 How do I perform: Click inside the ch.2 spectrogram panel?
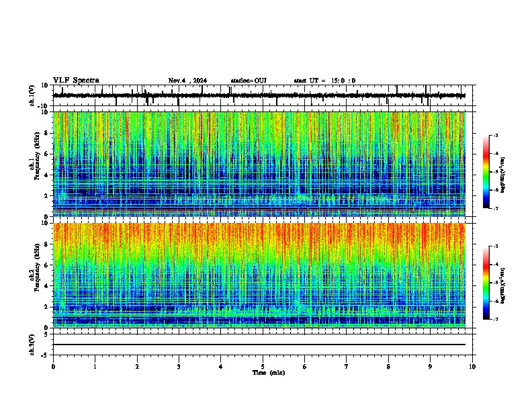[259, 275]
